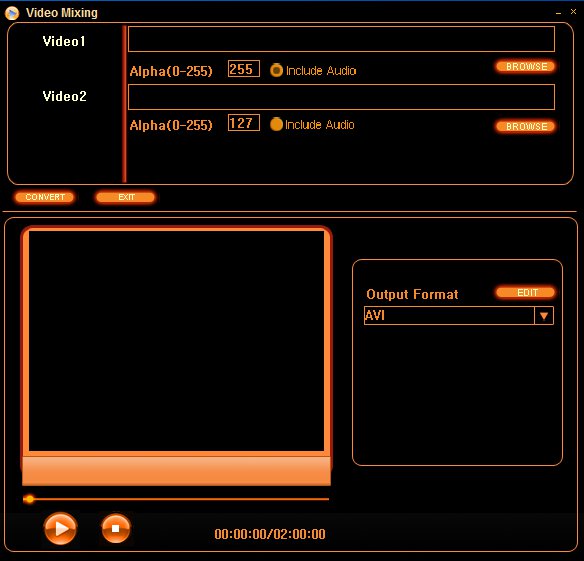The image size is (584, 561).
Task: Toggle Include Audio for Video2
Action: [276, 124]
